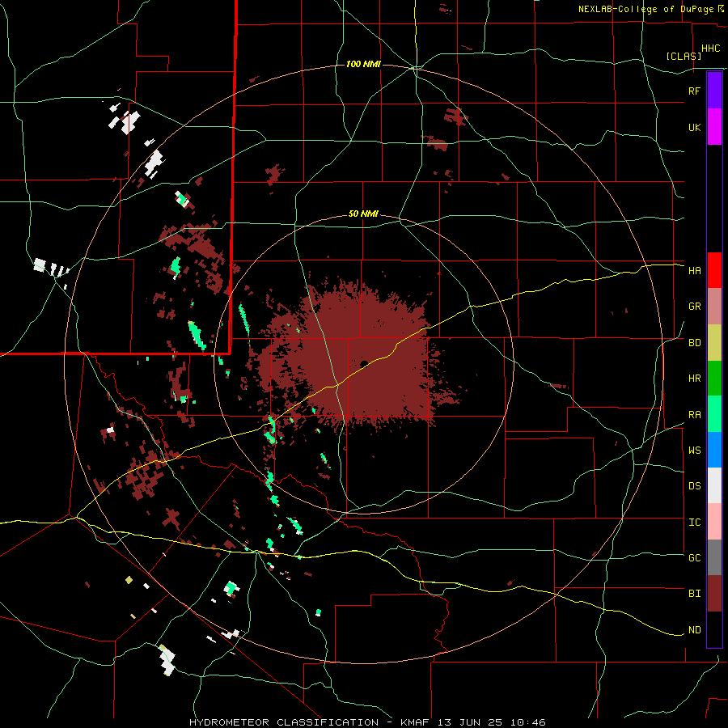Pick the dark green HR legend swatch

[x=714, y=378]
